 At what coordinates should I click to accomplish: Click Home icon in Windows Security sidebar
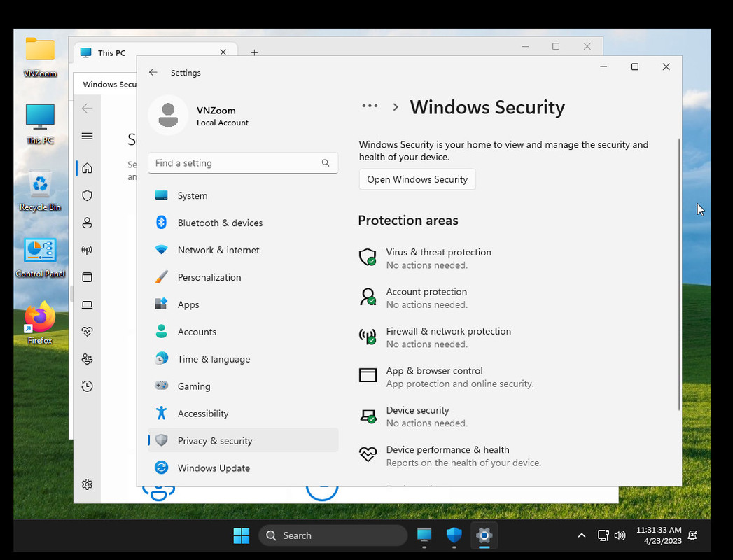[x=87, y=168]
